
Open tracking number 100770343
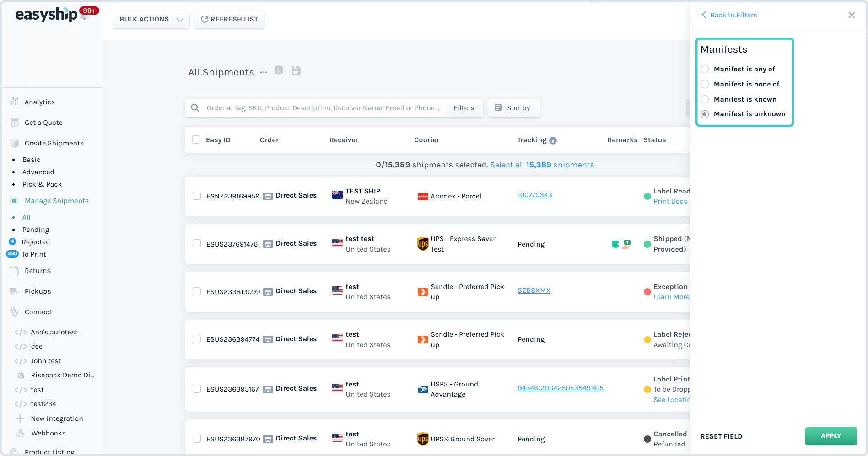(535, 195)
